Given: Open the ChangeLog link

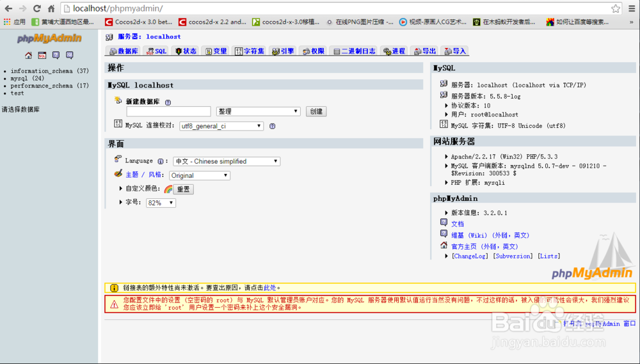Looking at the screenshot, I should (x=470, y=257).
